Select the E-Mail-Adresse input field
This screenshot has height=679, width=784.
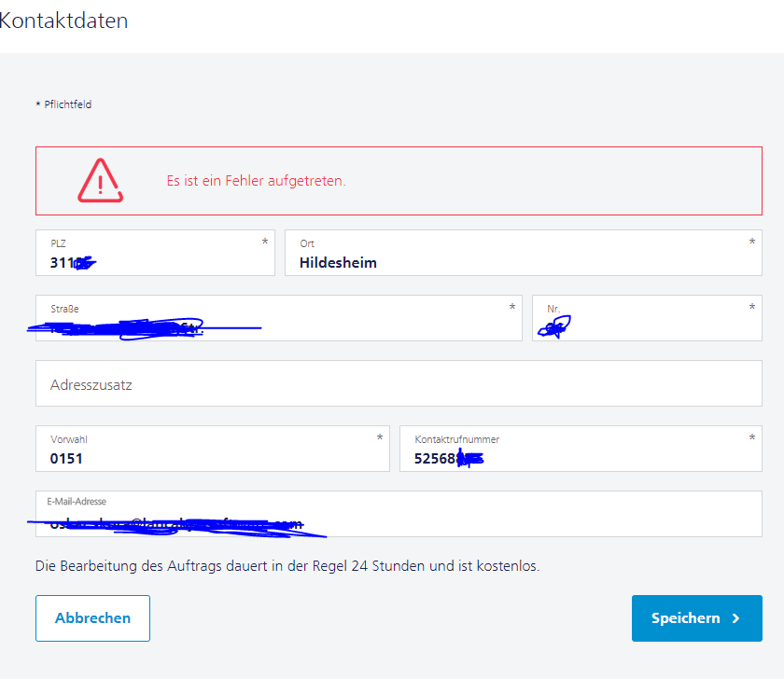pyautogui.click(x=399, y=514)
